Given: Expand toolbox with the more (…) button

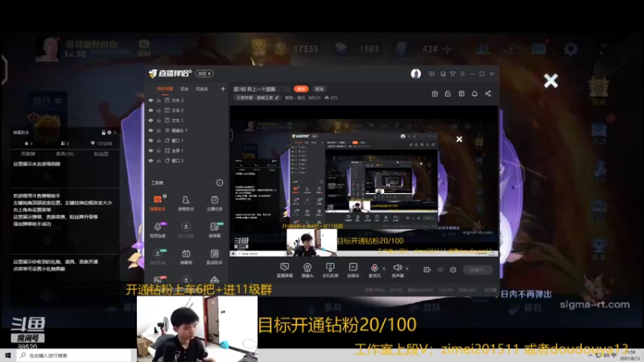Looking at the screenshot, I should pos(220,183).
